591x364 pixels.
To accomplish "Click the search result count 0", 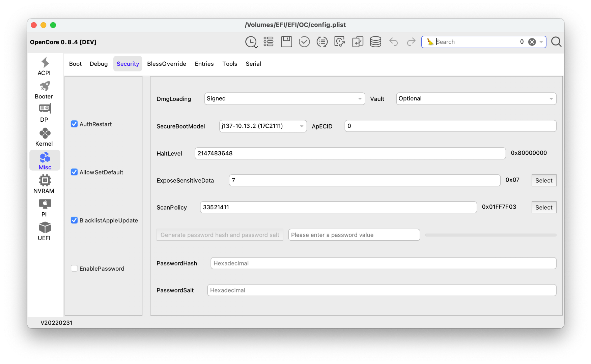I will pos(522,42).
